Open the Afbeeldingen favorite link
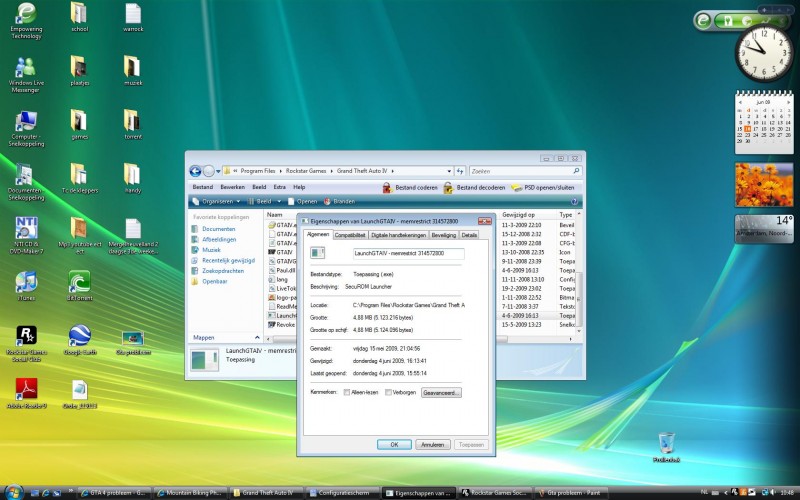This screenshot has height=500, width=800. click(x=219, y=239)
